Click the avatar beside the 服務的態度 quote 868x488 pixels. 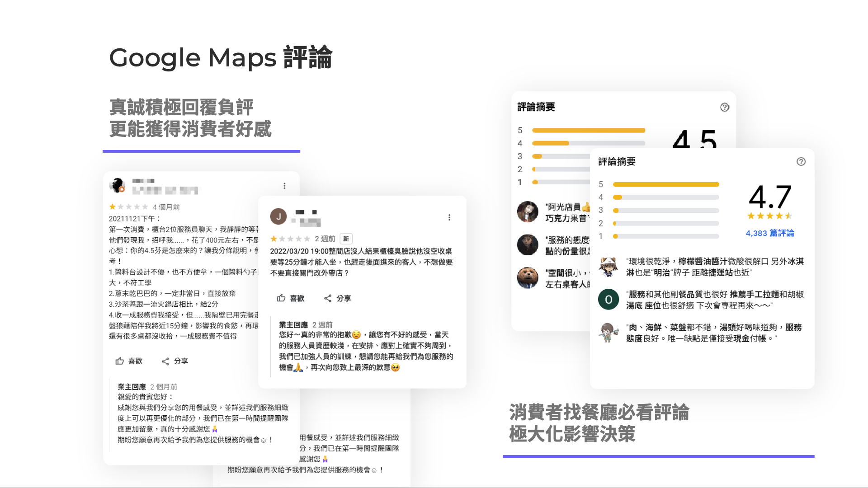[528, 245]
